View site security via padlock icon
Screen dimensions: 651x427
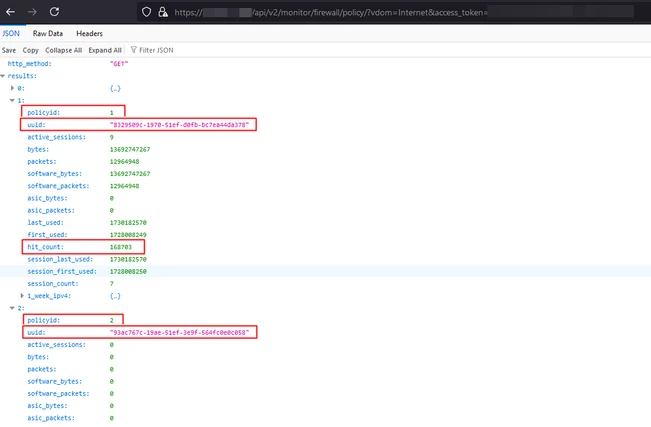[x=163, y=12]
